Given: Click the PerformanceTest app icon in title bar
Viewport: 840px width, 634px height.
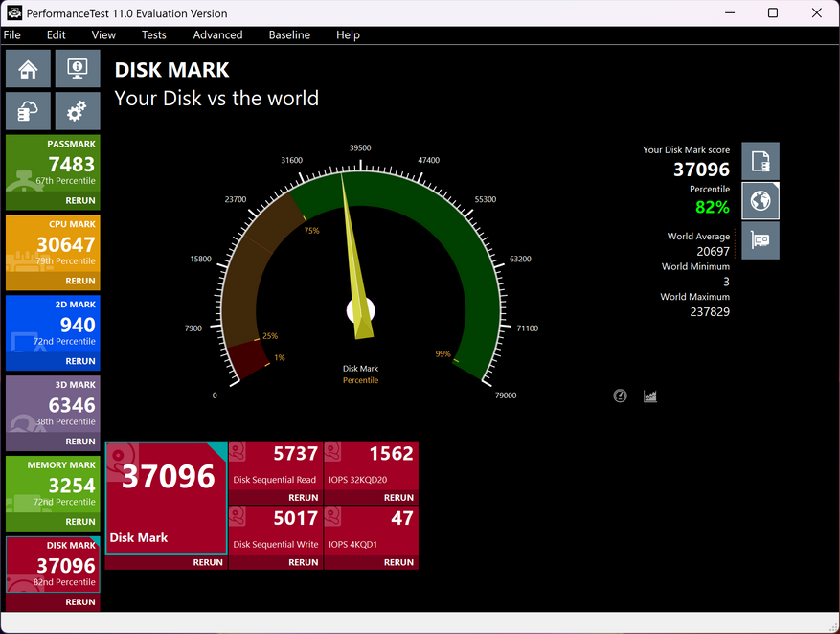Looking at the screenshot, I should click(14, 12).
